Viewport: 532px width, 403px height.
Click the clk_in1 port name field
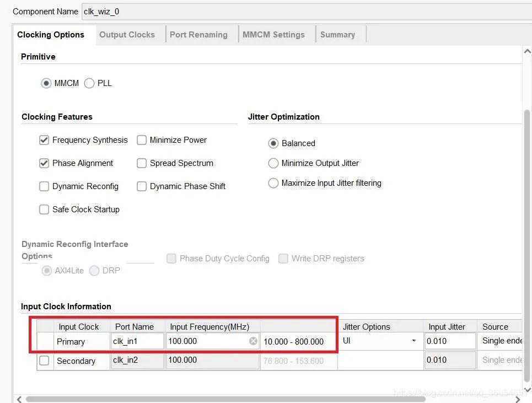(137, 341)
